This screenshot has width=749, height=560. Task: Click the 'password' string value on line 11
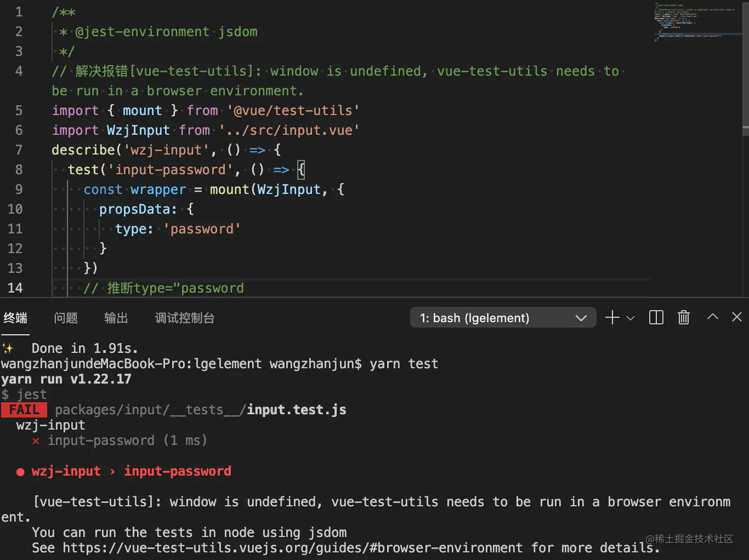pyautogui.click(x=202, y=229)
